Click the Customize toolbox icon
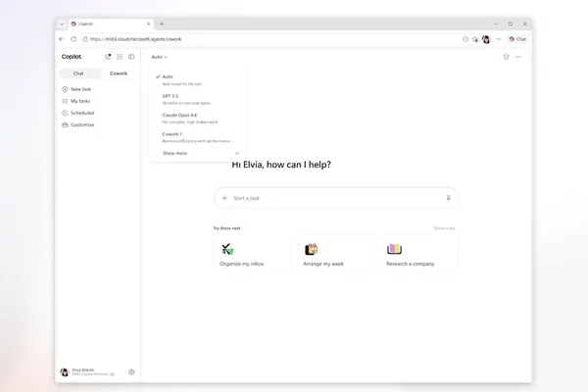 pos(65,124)
